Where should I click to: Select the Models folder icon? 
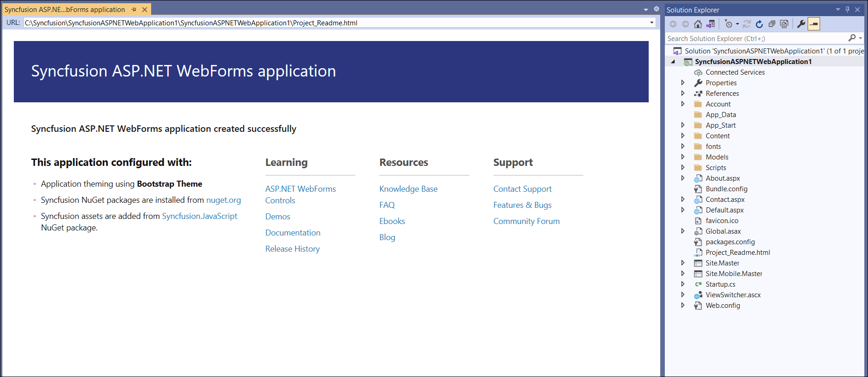tap(698, 157)
